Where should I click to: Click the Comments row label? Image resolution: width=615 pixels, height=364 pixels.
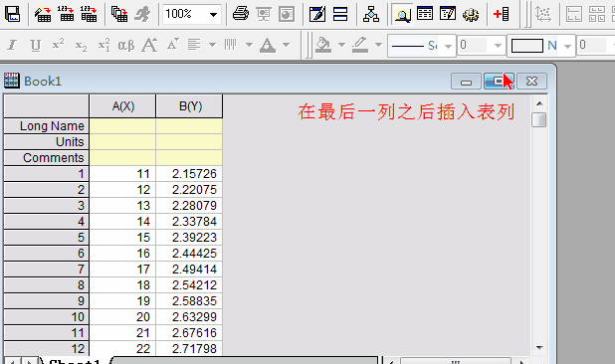coord(47,158)
